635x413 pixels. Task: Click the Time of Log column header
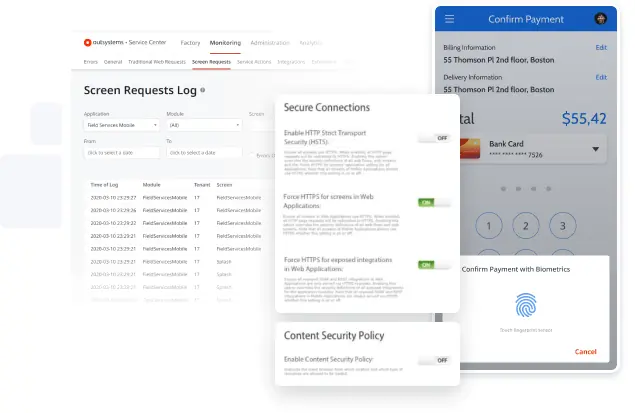(x=104, y=185)
